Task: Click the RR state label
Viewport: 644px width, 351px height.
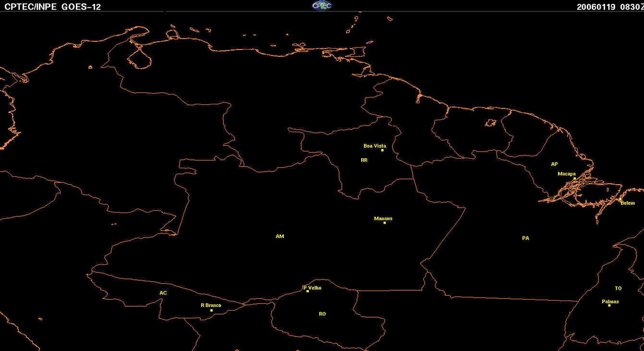Action: pyautogui.click(x=364, y=160)
